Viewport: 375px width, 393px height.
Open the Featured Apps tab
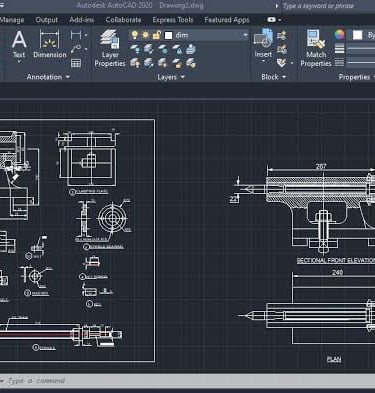pos(227,20)
